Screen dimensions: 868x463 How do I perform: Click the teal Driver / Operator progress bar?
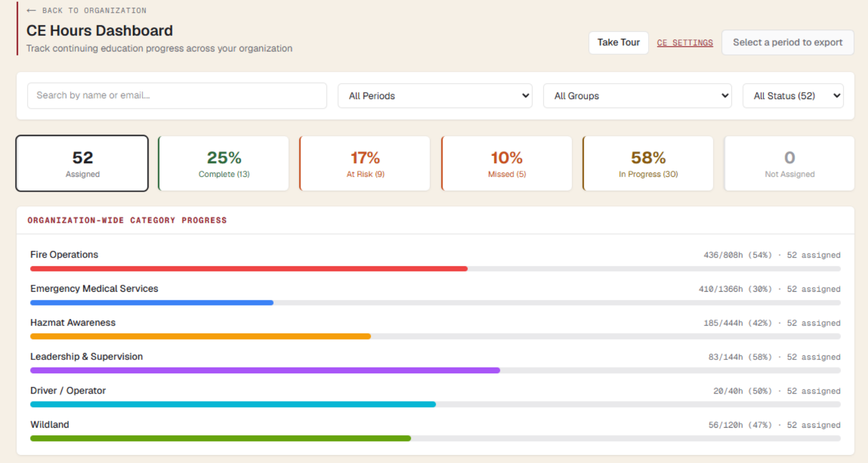[x=233, y=405]
